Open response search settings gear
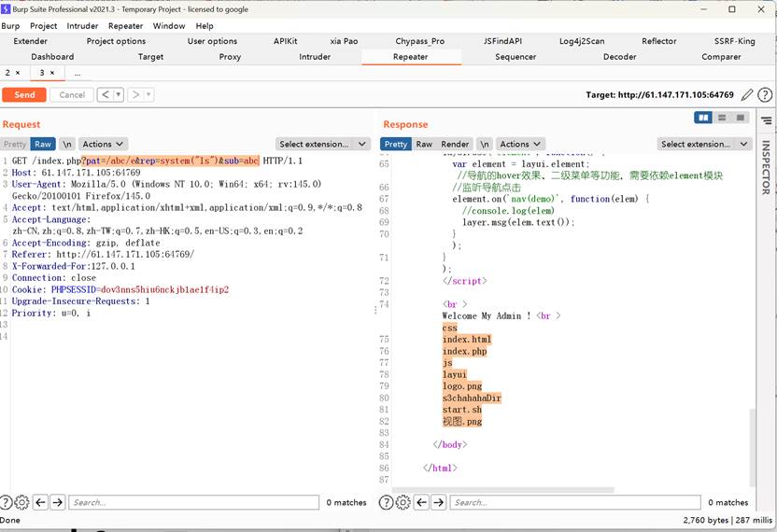Screen dimensions: 777x532 point(403,502)
